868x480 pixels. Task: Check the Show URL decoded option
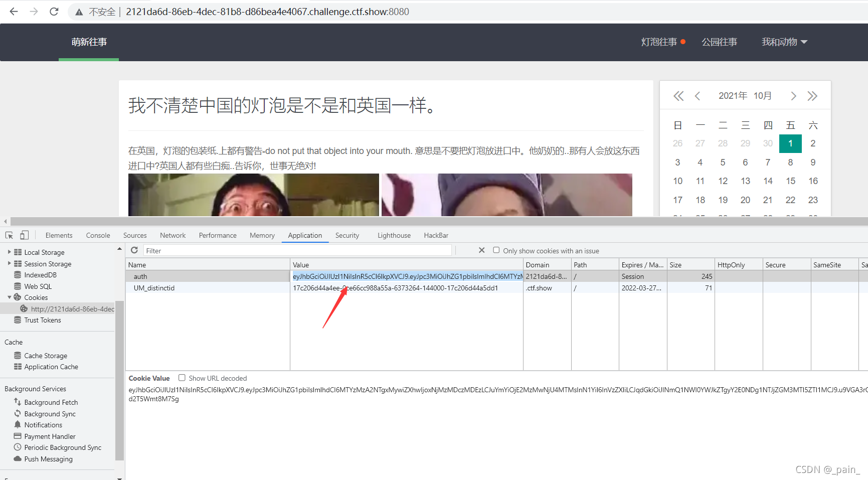tap(182, 378)
